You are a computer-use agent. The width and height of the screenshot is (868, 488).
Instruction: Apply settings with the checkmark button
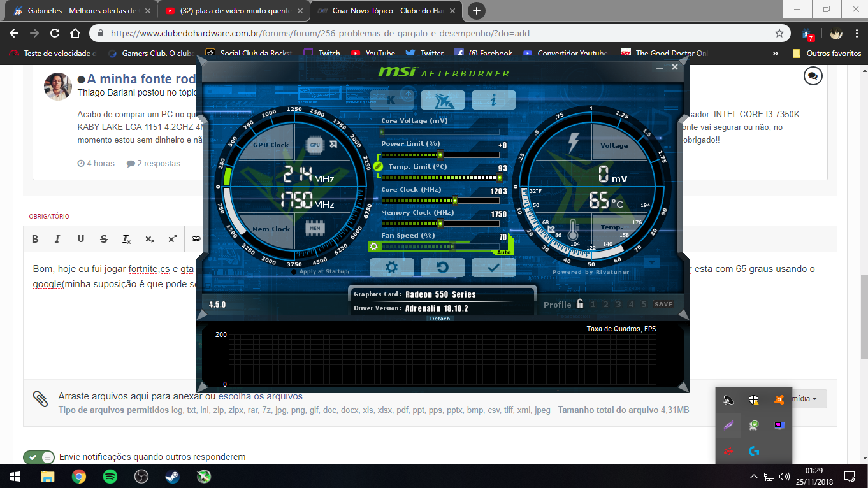(493, 268)
